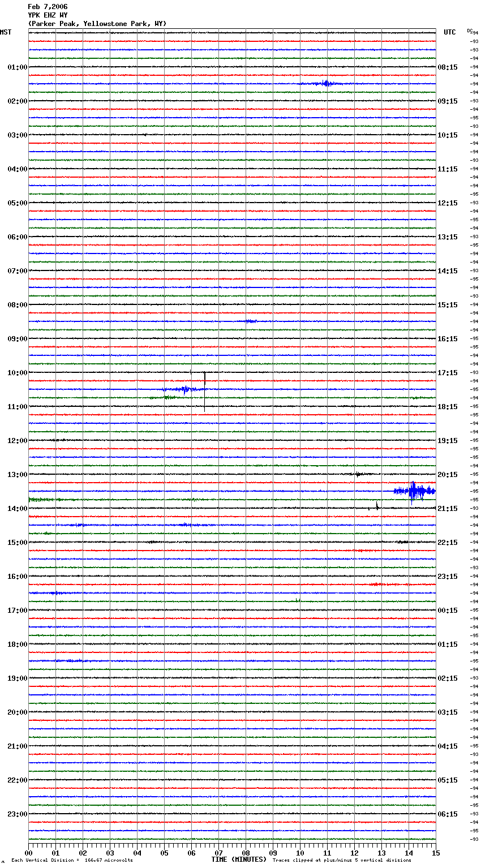Click the "02:15" UTC row label
Screen dimensions: 481x868
pyautogui.click(x=448, y=678)
